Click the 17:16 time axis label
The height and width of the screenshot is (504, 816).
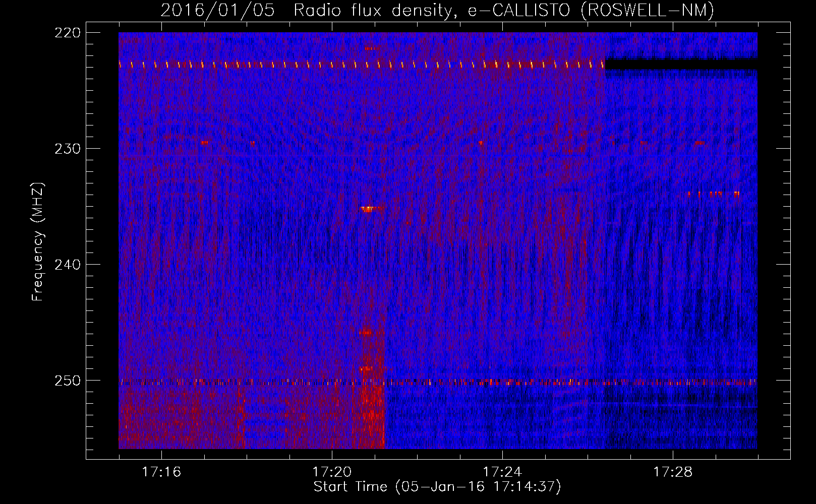(x=161, y=472)
